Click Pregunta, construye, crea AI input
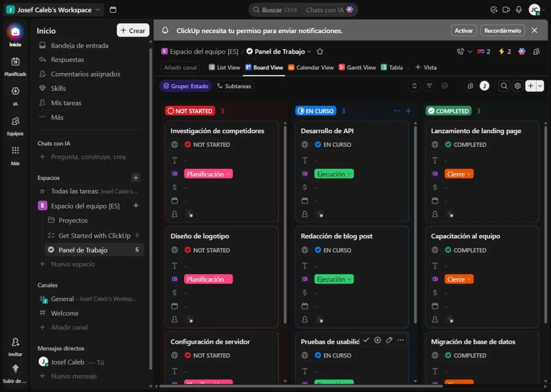The image size is (551, 392). 88,157
